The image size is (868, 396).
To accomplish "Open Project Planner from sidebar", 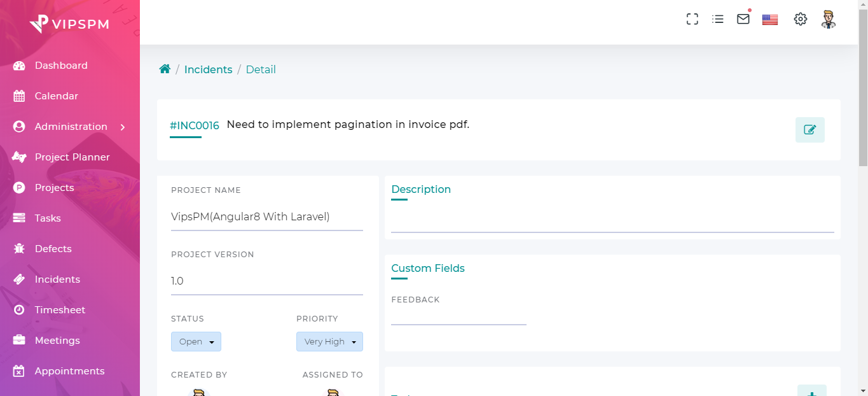I will pyautogui.click(x=72, y=157).
